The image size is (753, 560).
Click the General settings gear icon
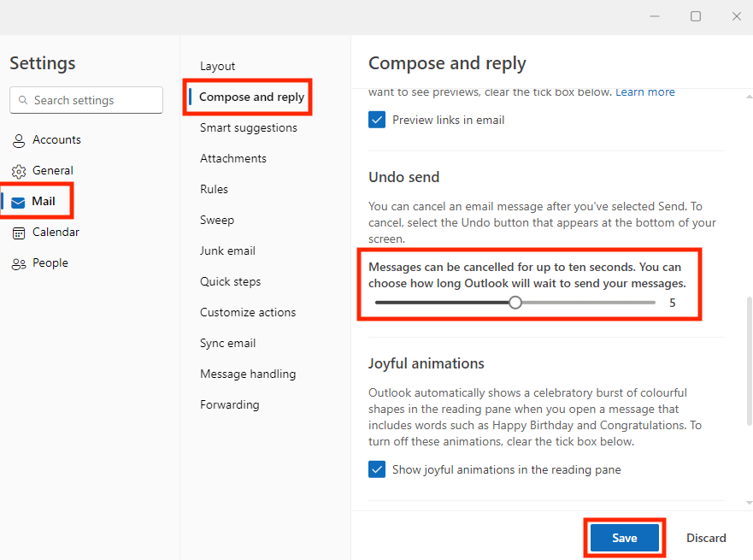click(x=19, y=170)
